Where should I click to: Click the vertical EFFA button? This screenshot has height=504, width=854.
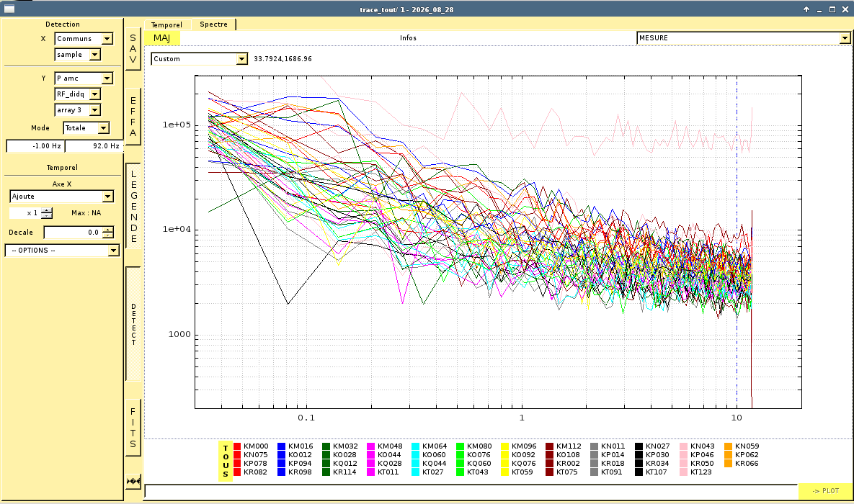tap(133, 117)
